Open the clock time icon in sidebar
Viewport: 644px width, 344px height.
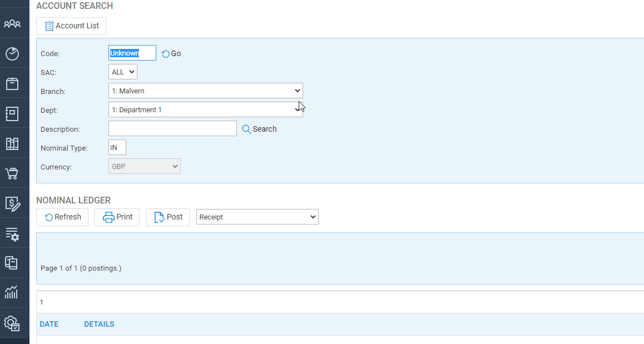click(x=12, y=53)
